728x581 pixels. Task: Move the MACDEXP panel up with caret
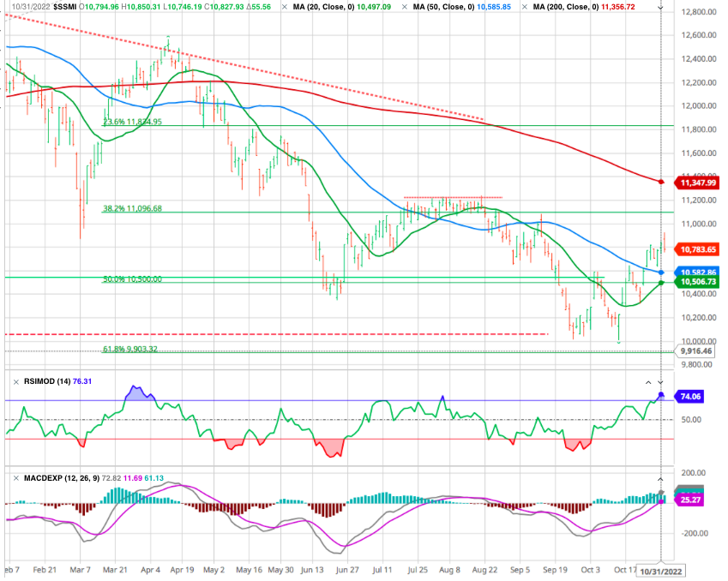(x=648, y=476)
